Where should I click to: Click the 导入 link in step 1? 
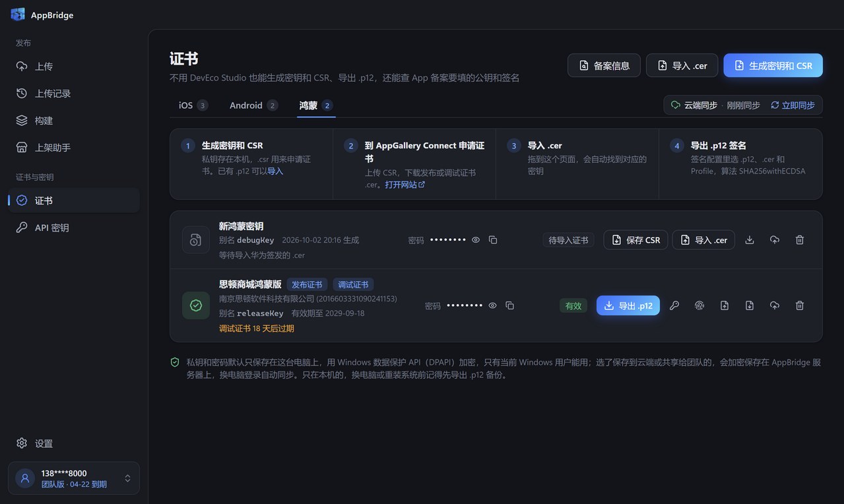[275, 171]
